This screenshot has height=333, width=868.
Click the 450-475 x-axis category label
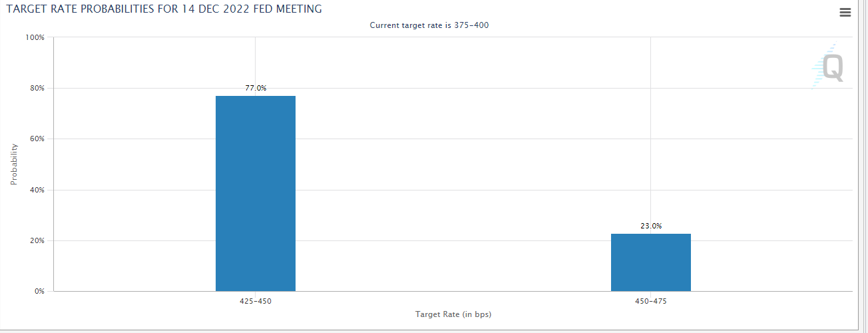651,301
